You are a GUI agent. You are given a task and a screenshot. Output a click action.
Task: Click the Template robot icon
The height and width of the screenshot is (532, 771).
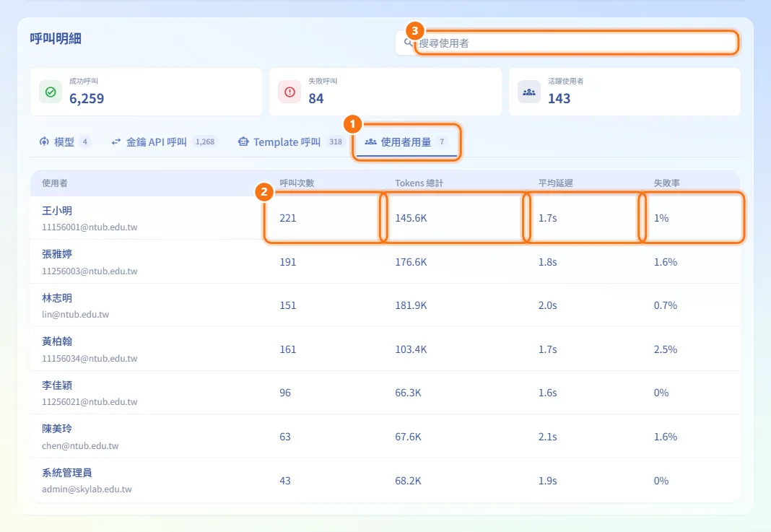pyautogui.click(x=243, y=141)
